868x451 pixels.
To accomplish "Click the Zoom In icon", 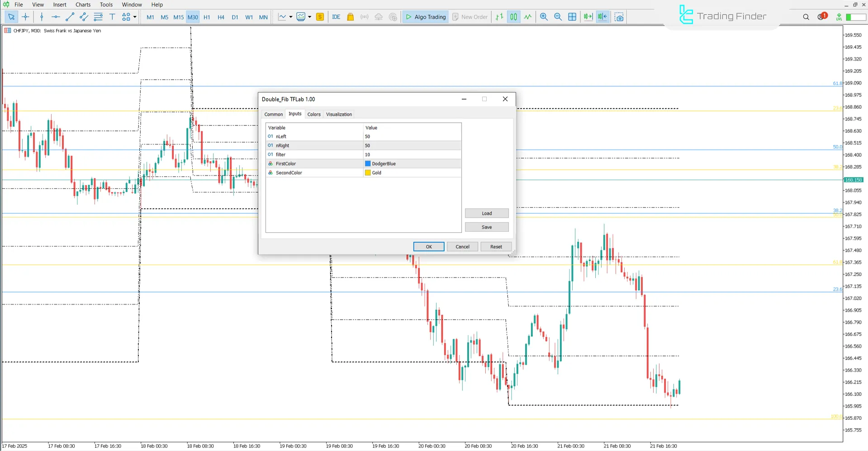I will click(x=544, y=17).
